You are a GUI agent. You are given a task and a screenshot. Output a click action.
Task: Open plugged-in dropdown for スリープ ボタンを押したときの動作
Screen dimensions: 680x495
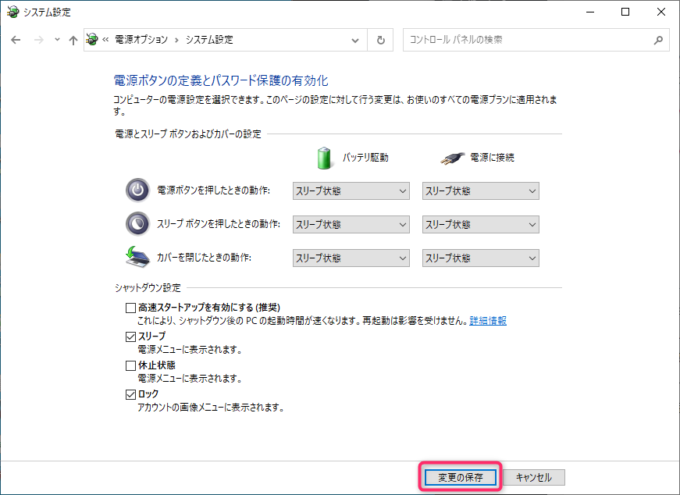point(481,224)
